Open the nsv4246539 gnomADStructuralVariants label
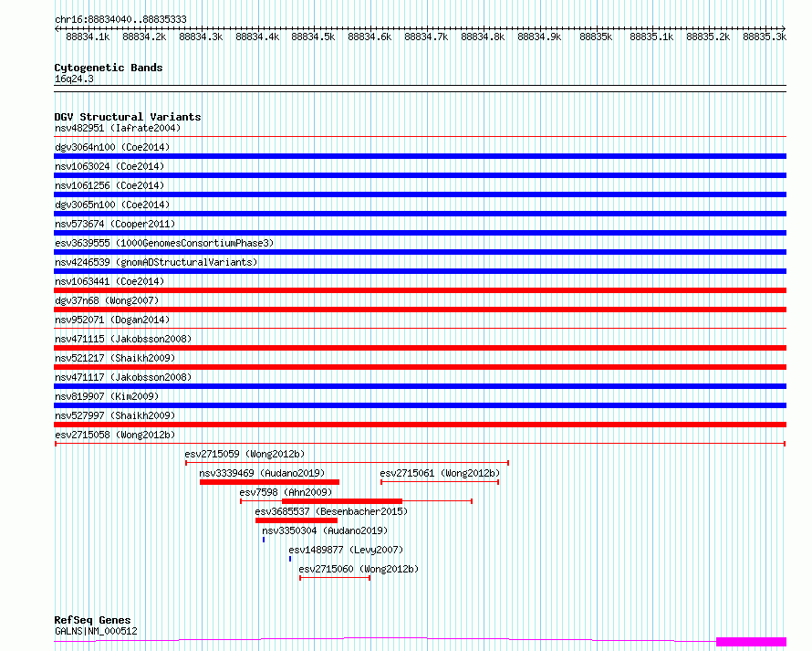The height and width of the screenshot is (651, 812). pos(156,262)
